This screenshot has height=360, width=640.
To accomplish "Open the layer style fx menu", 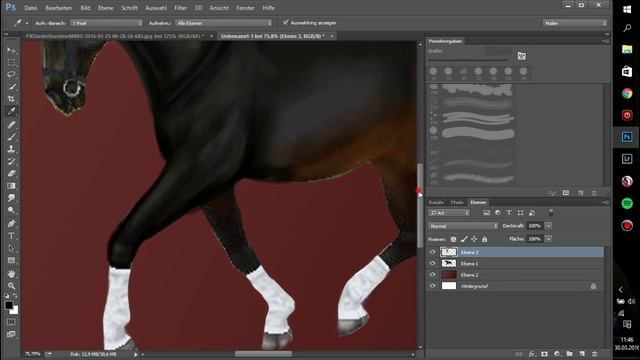I will [x=532, y=354].
